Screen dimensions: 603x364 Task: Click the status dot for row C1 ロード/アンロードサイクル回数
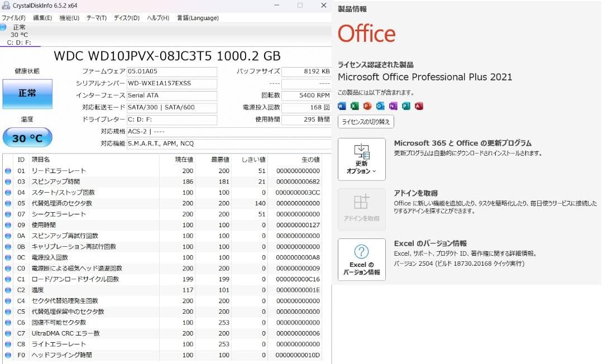pos(8,280)
